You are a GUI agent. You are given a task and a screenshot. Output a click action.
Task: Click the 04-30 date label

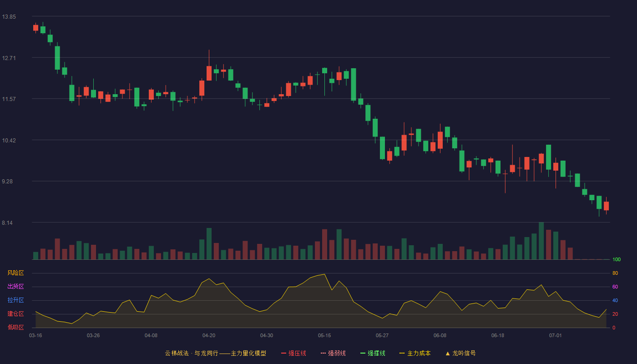tap(267, 335)
